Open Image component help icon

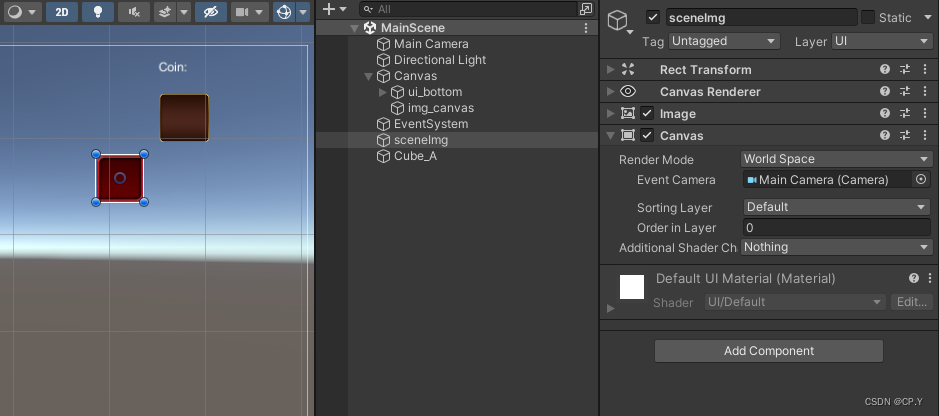tap(885, 114)
